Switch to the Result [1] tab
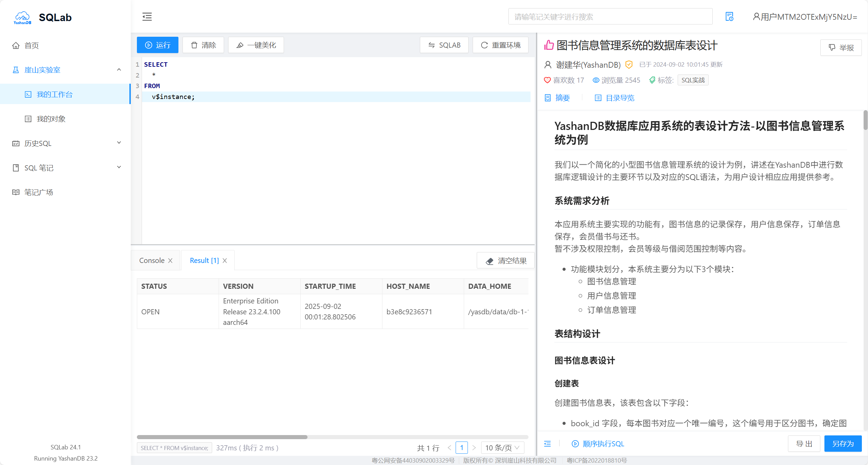This screenshot has width=868, height=465. point(204,261)
